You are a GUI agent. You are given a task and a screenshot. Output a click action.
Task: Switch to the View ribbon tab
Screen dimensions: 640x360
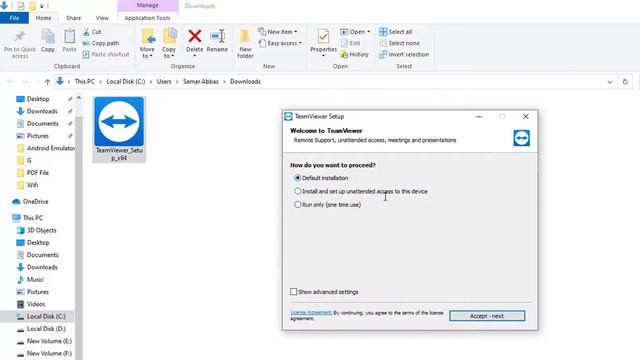click(x=102, y=18)
